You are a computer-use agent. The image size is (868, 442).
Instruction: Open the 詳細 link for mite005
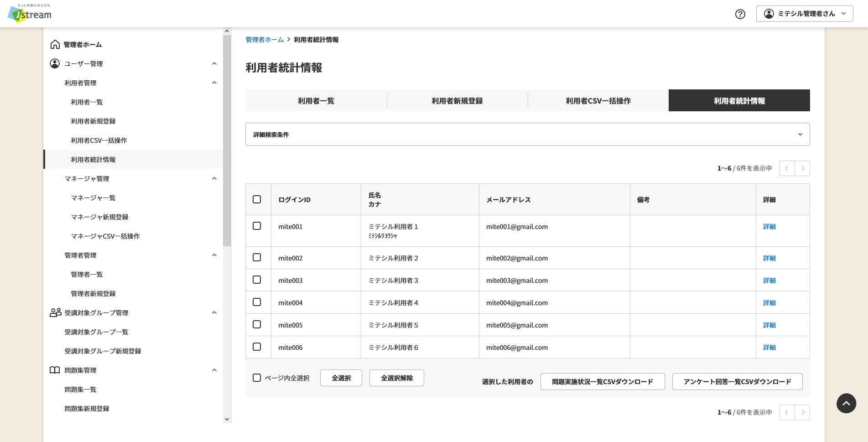[x=769, y=325]
